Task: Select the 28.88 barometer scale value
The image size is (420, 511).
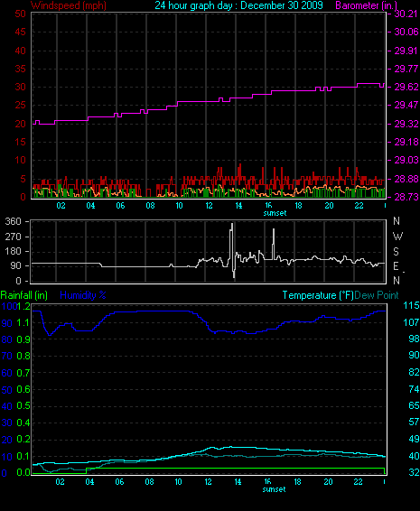Action: 406,179
